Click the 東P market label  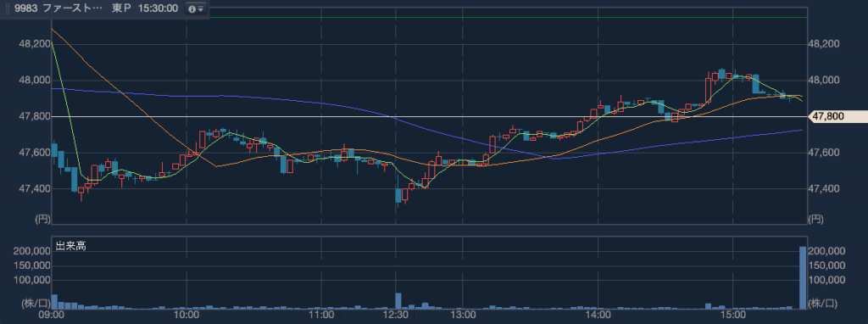[x=121, y=8]
